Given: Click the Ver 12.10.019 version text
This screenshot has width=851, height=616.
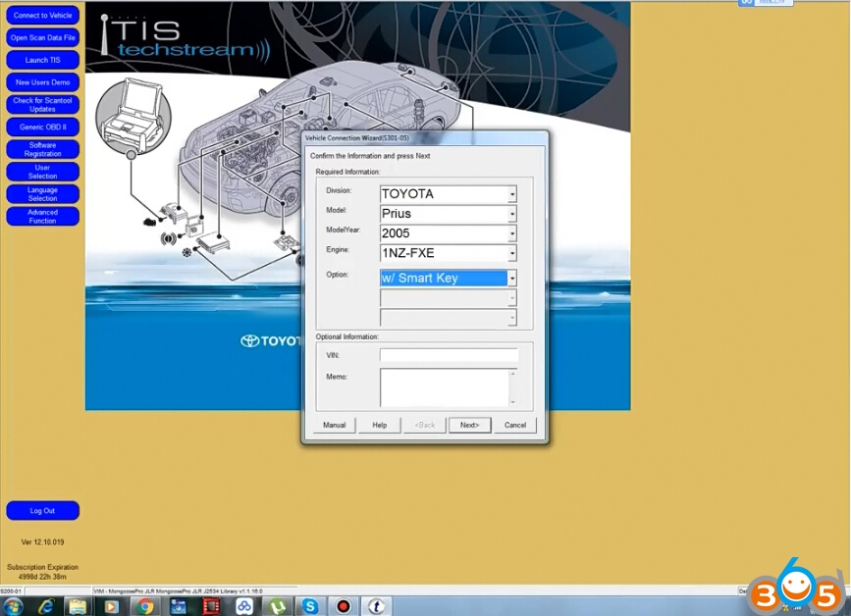Looking at the screenshot, I should click(x=42, y=541).
